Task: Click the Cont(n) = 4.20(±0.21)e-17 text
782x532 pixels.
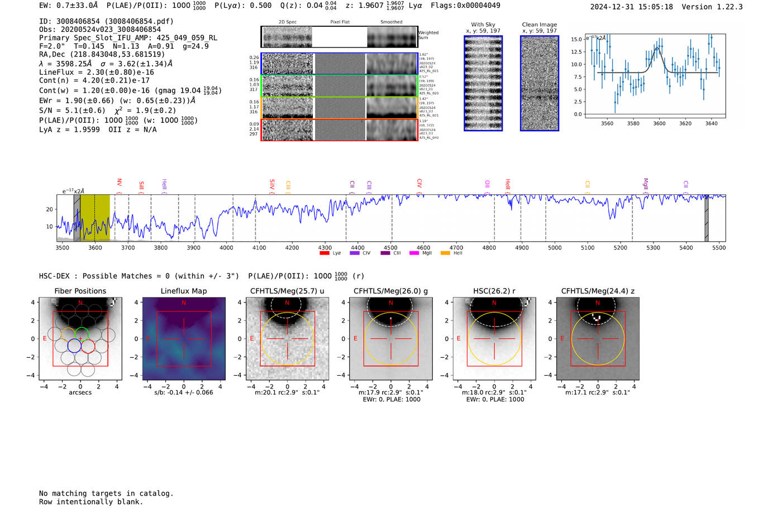Action: pos(94,80)
